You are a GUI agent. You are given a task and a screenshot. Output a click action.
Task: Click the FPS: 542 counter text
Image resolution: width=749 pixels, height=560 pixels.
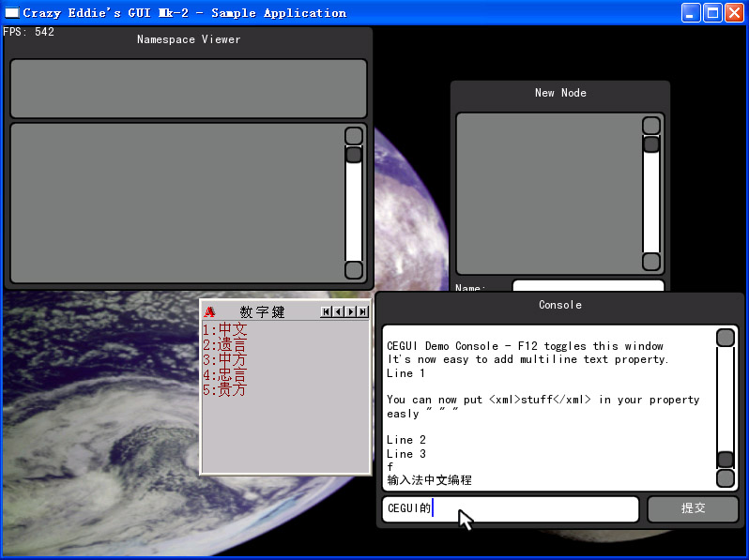coord(29,32)
